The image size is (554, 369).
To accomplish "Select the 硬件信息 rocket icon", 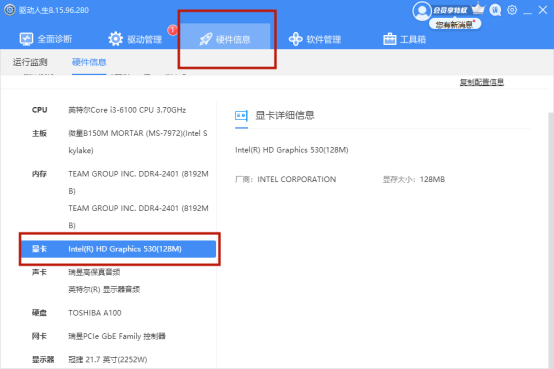I will pos(206,39).
